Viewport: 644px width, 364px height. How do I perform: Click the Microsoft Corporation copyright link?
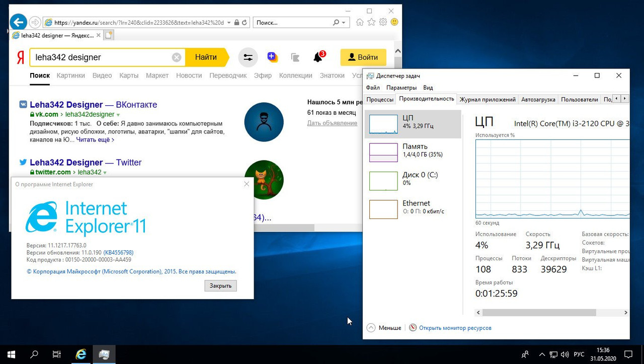131,271
